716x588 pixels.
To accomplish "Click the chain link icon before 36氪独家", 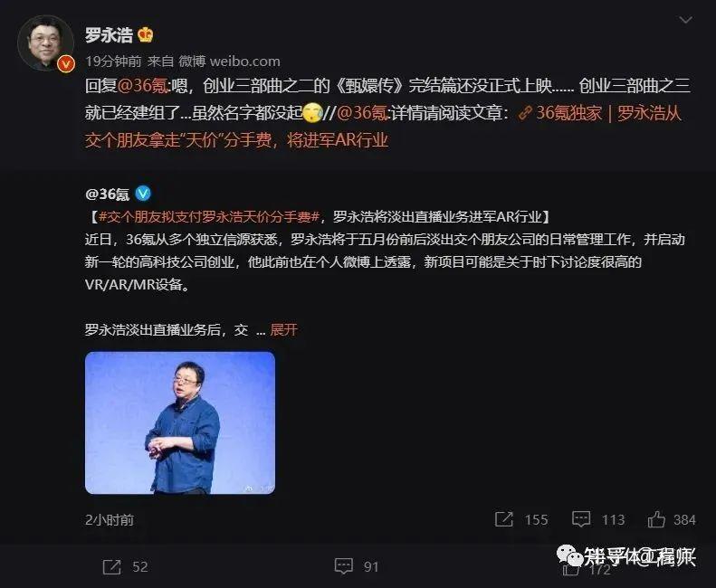I will [525, 113].
